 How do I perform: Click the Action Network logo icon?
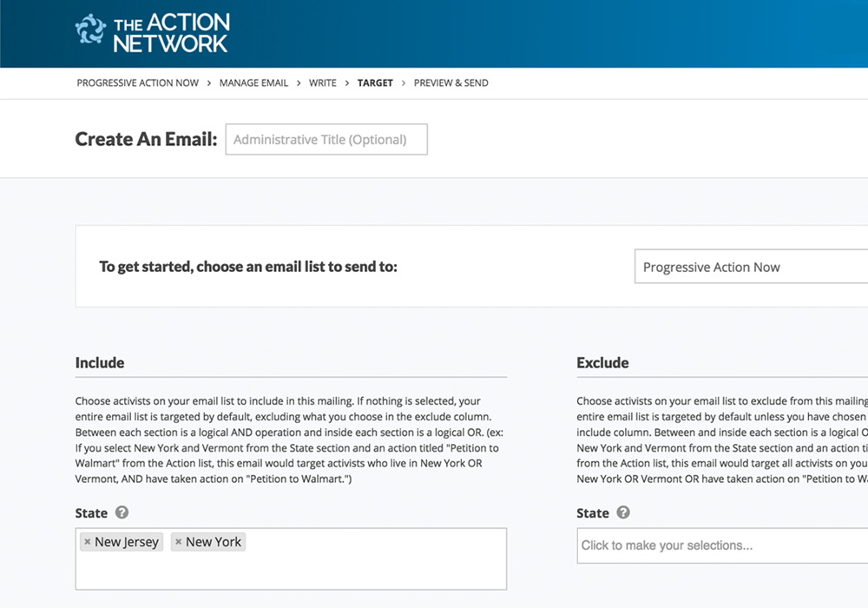(x=90, y=30)
